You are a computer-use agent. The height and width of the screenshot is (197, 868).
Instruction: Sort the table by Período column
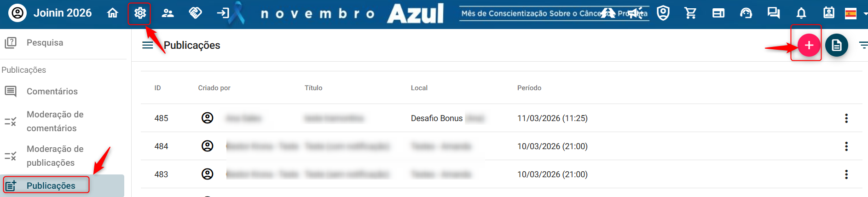pyautogui.click(x=529, y=88)
